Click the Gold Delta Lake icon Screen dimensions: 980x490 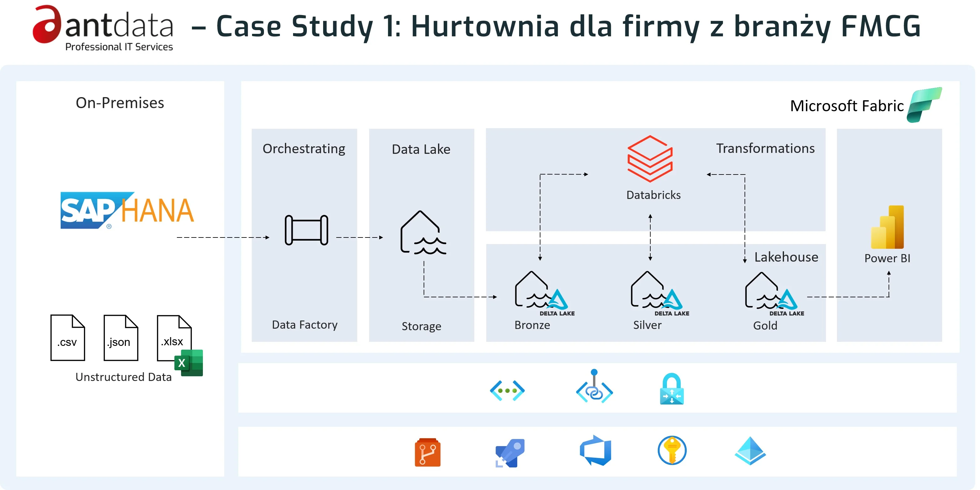(x=774, y=294)
